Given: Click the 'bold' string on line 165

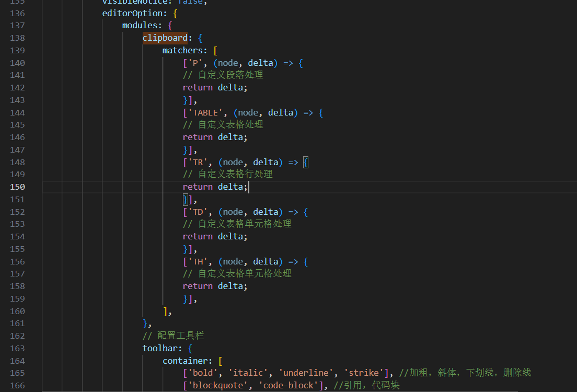Looking at the screenshot, I should click(x=203, y=373).
